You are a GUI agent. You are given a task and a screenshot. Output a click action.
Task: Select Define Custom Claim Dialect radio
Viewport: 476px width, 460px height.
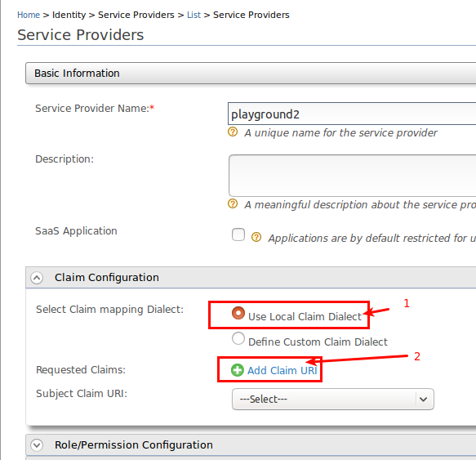238,338
